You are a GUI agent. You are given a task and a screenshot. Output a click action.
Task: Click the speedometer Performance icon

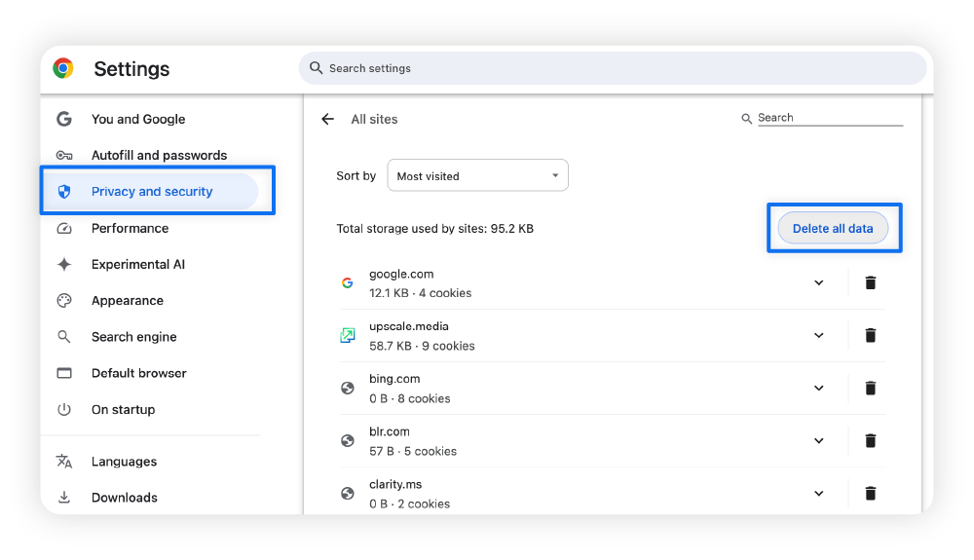[x=64, y=229]
